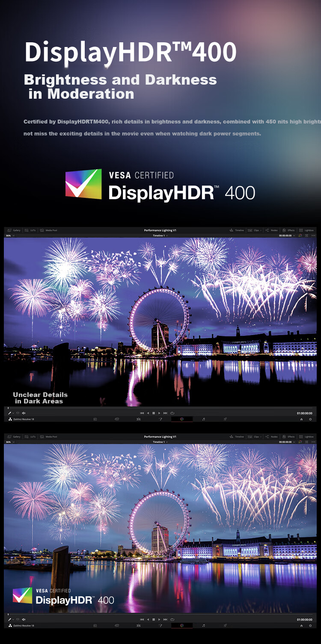Click 00:00:00:00 timecode field in bottom window
Viewport: 321px width, 644px height.
tap(285, 442)
